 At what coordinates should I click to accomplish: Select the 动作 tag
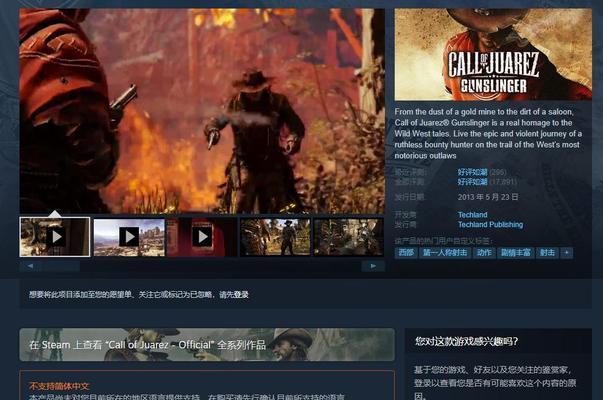coord(484,253)
